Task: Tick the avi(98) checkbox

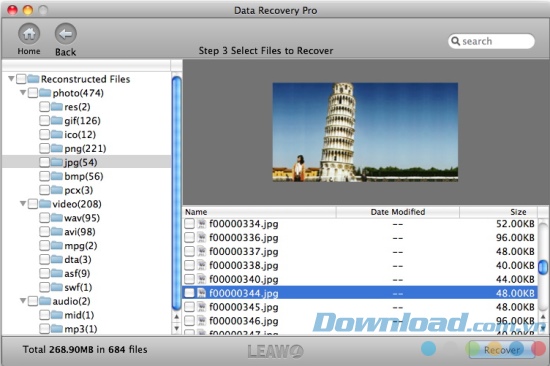Action: [x=44, y=232]
